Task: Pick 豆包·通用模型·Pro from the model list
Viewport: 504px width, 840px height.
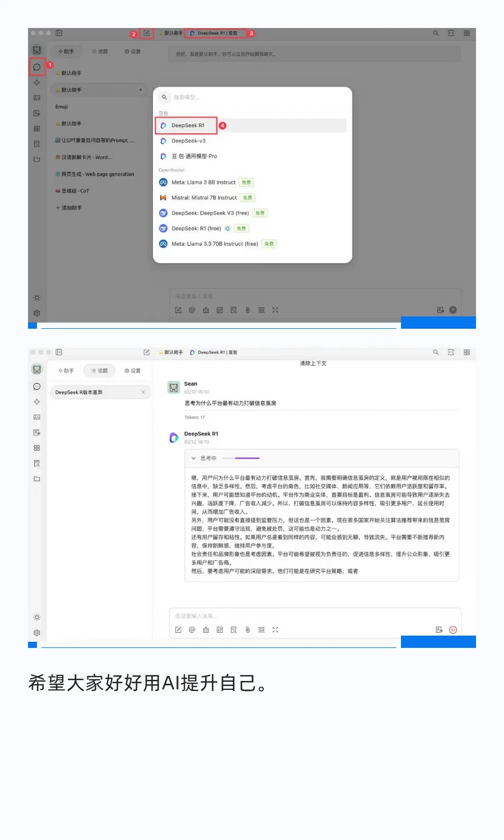Action: pyautogui.click(x=194, y=156)
